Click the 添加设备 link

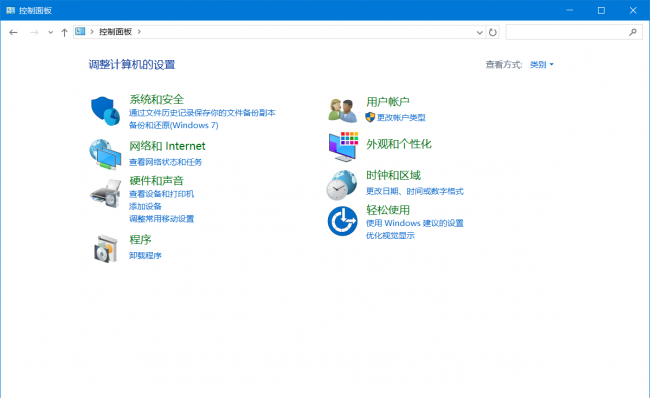[145, 206]
